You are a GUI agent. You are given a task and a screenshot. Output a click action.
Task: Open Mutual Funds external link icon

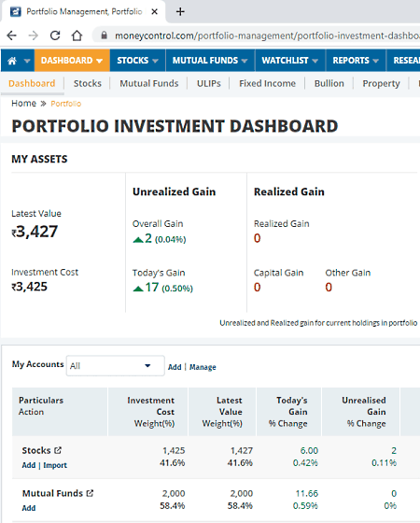pos(90,493)
